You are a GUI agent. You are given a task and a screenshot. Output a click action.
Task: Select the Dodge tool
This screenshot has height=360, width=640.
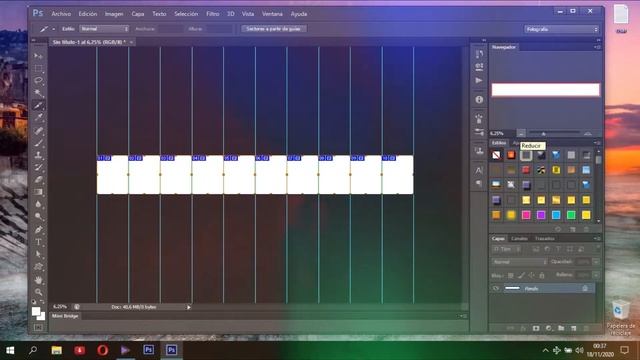38,216
